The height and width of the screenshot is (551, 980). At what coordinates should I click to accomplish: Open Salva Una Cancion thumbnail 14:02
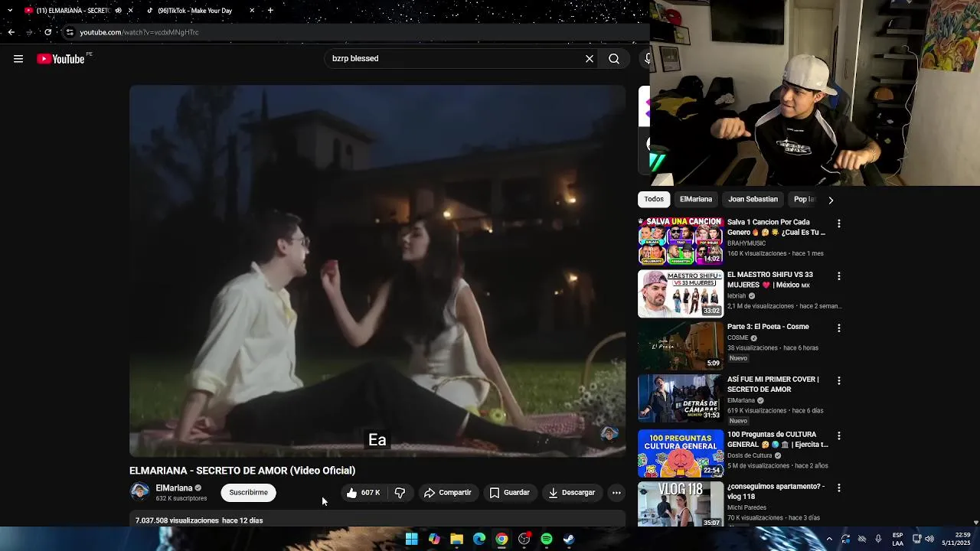[681, 241]
